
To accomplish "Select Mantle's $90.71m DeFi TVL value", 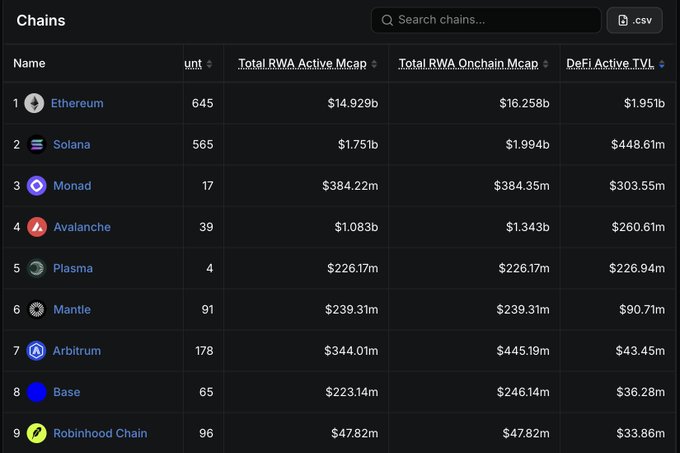I will (642, 310).
